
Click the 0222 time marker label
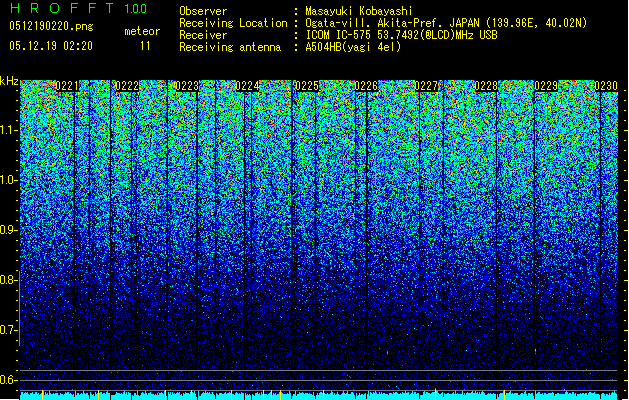pyautogui.click(x=127, y=86)
